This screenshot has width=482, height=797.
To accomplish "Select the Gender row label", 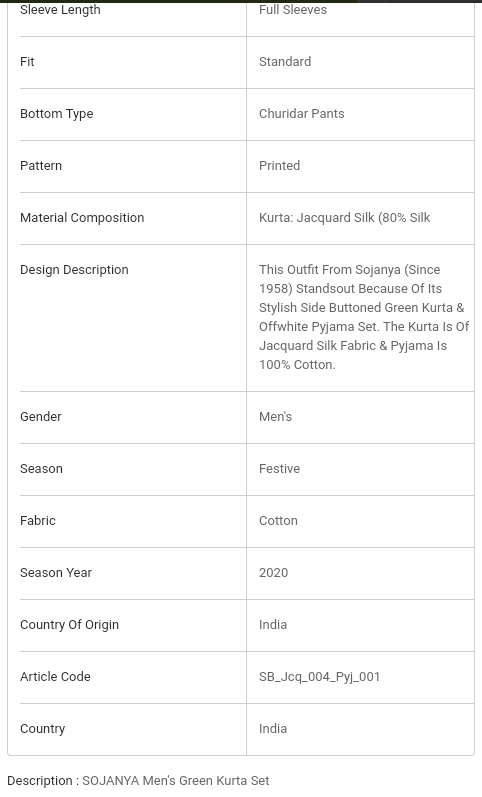I will coord(41,417).
